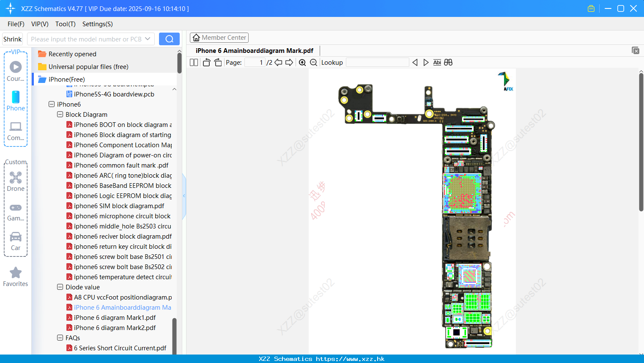Open Member Center
Screen dimensions: 644x363
(x=219, y=38)
